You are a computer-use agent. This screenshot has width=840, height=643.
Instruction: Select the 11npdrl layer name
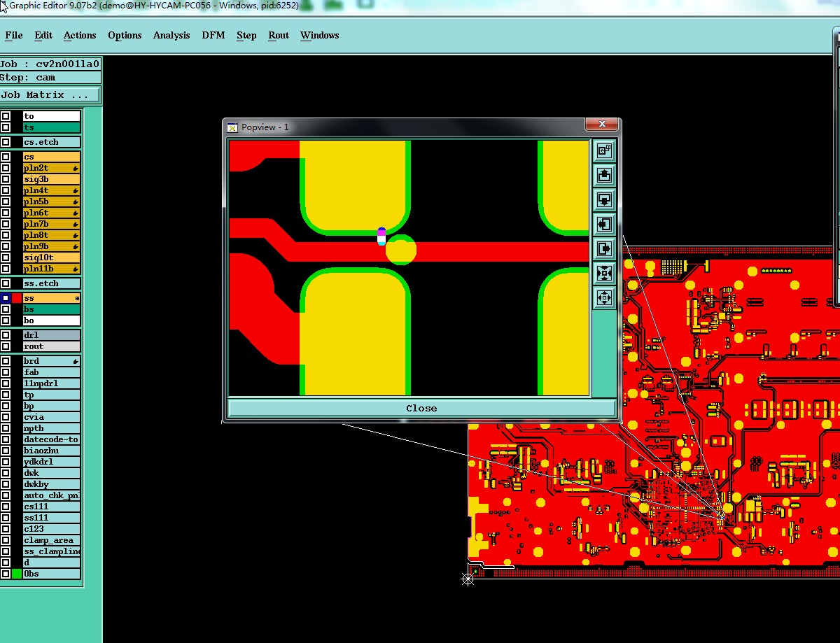point(52,383)
